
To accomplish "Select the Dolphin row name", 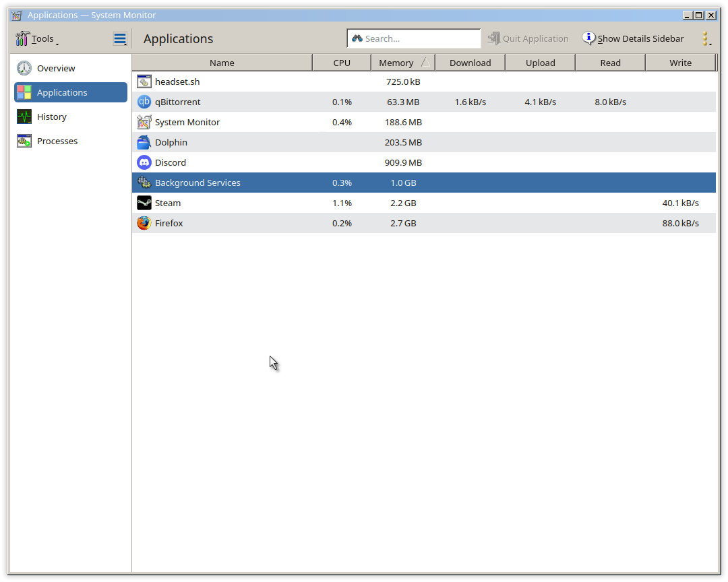I will tap(171, 143).
